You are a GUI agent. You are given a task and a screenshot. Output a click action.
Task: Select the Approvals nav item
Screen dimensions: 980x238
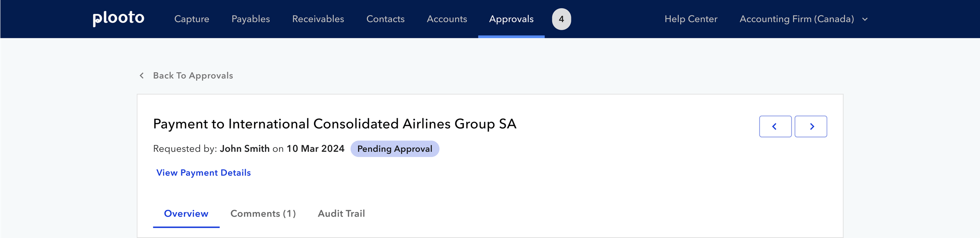click(511, 19)
